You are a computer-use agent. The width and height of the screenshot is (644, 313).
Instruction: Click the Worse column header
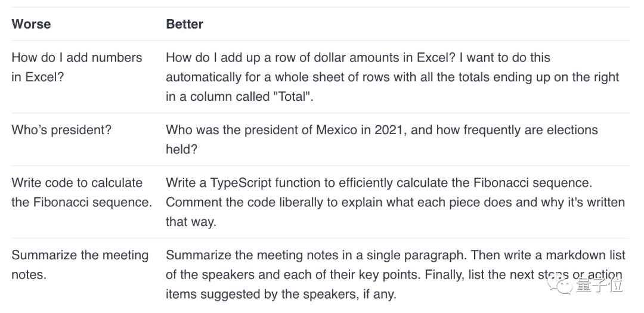(31, 24)
